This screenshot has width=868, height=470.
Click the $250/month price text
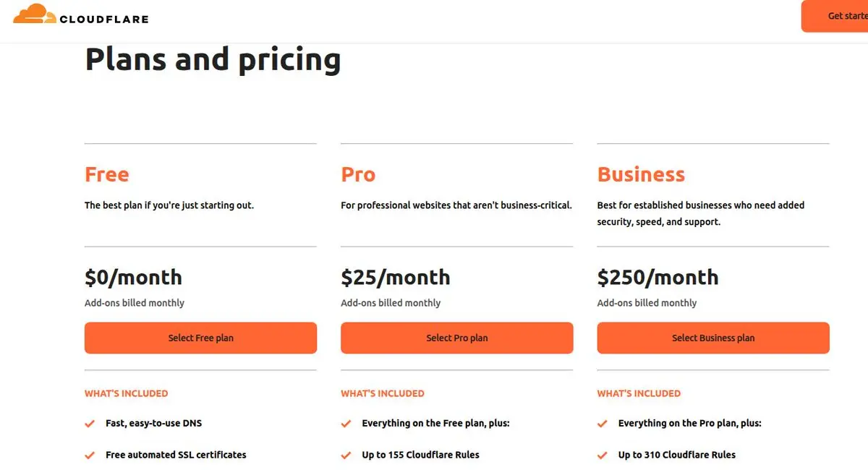658,278
